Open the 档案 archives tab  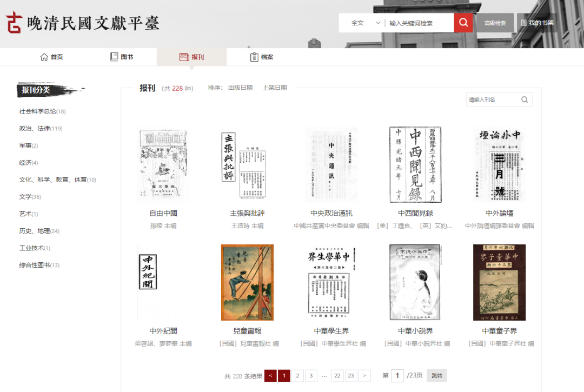[261, 57]
